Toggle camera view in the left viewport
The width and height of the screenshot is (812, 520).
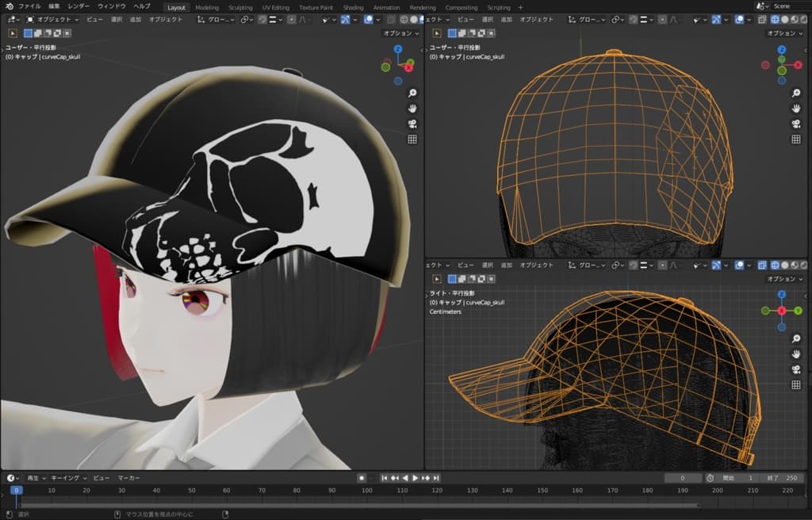[412, 124]
